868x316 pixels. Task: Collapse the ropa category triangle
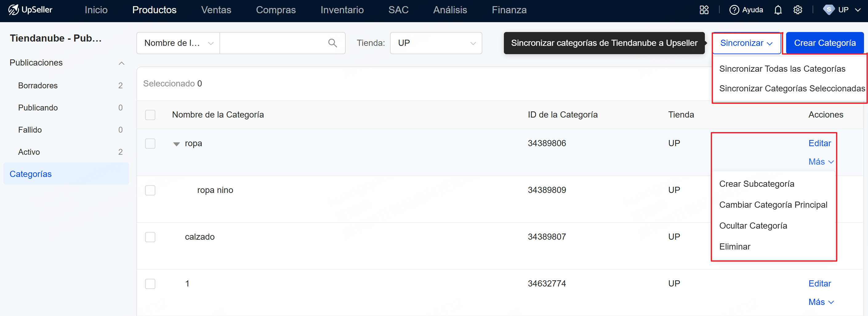(x=176, y=144)
